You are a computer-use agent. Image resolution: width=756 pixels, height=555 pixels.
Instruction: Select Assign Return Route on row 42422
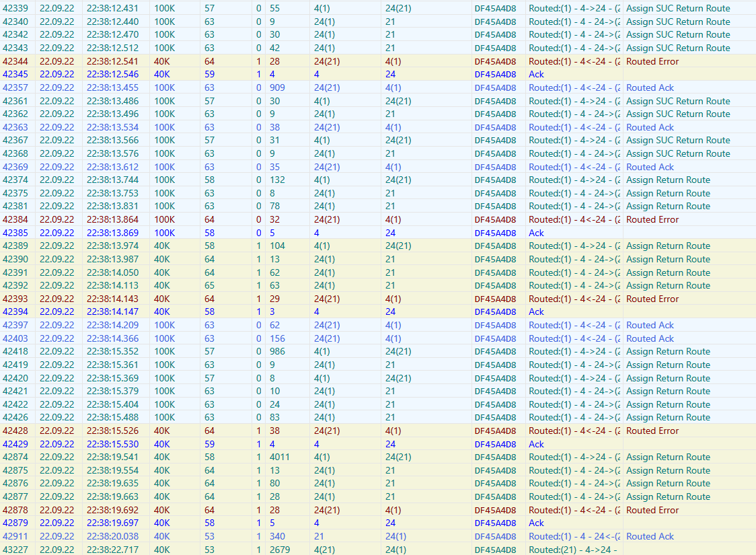tap(669, 404)
